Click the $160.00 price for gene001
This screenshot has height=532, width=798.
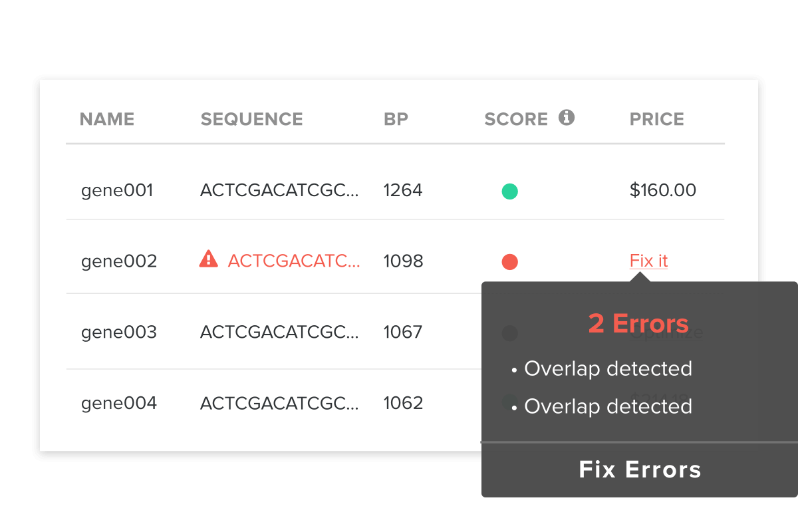662,191
